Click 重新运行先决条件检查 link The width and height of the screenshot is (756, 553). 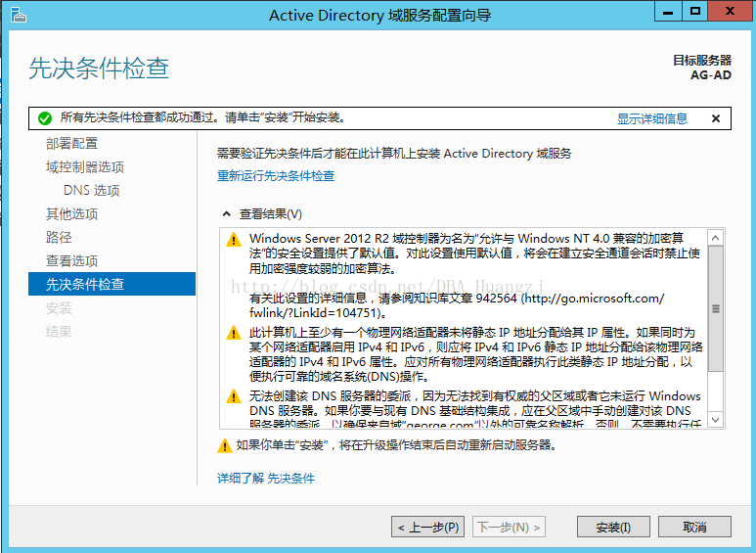(x=276, y=175)
